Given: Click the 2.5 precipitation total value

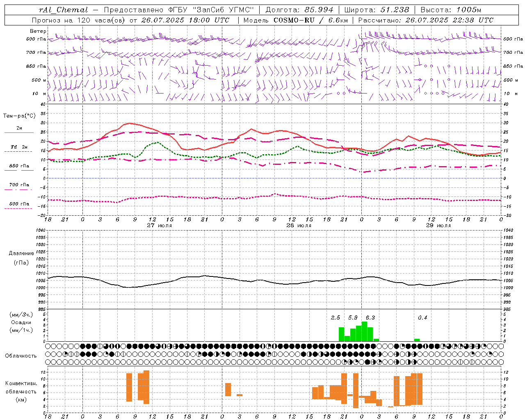Looking at the screenshot, I should coord(336,317).
